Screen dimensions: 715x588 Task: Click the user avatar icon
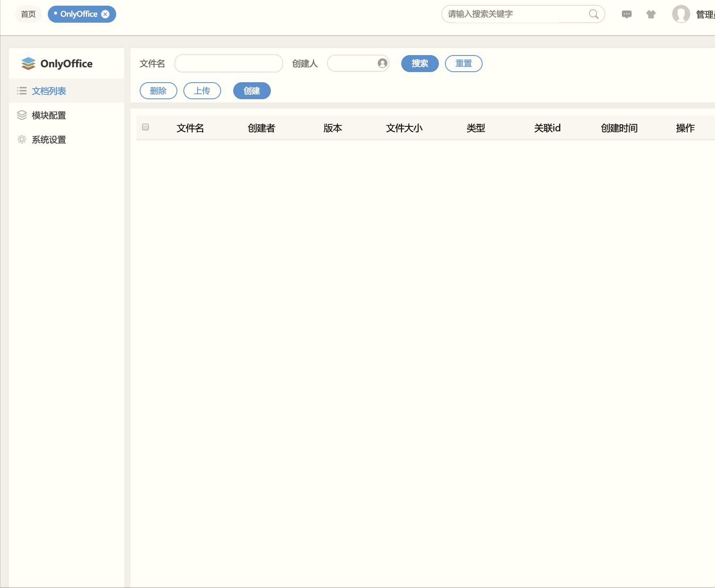click(681, 14)
